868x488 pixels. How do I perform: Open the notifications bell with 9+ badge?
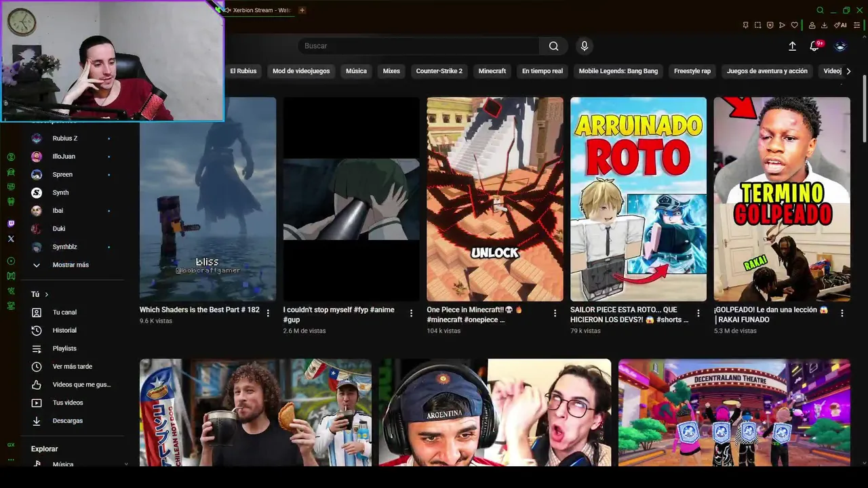(814, 46)
